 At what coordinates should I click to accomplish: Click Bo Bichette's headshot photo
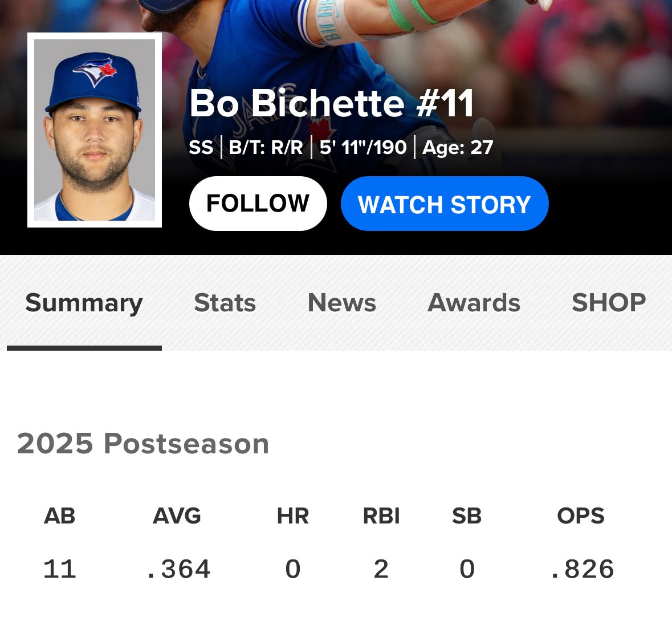[95, 130]
